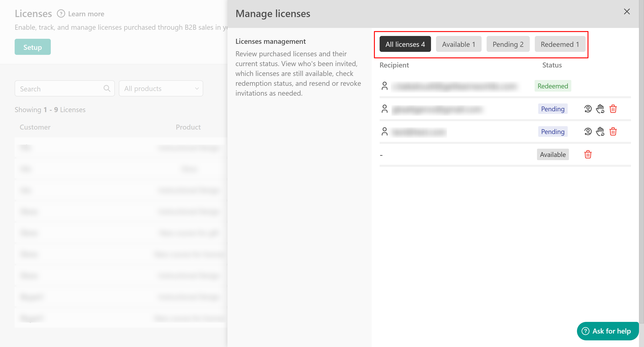Screen dimensions: 644x347
Task: Click the hand revoke icon on second Pending row
Action: click(600, 132)
